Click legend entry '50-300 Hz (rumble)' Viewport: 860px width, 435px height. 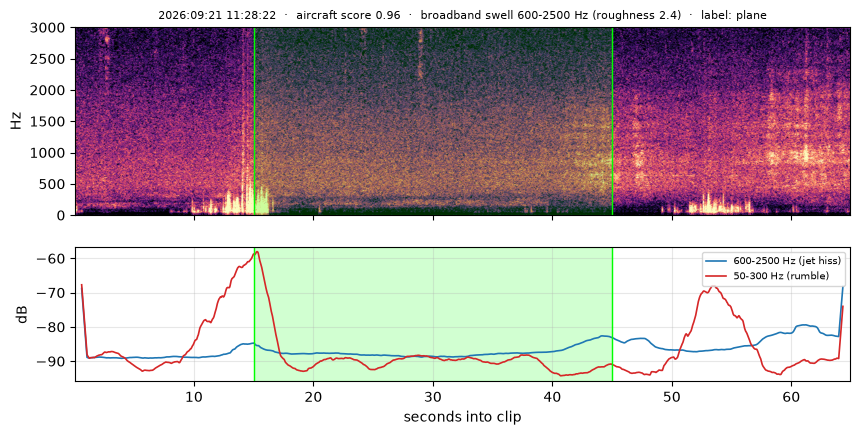(782, 276)
